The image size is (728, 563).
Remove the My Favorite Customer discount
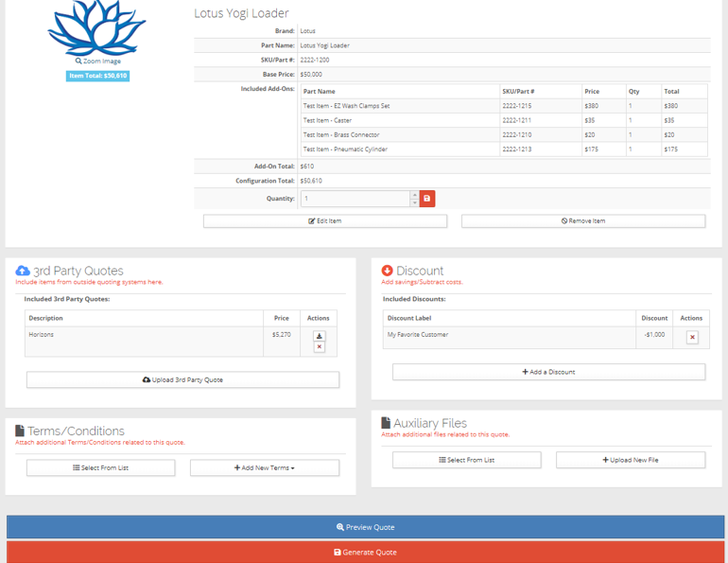(691, 337)
